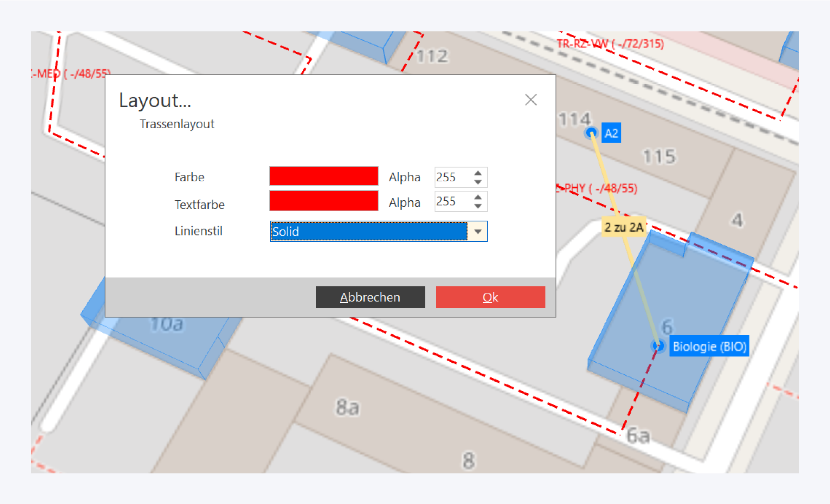Increase the Textfarbe Alpha value with up arrow

477,198
